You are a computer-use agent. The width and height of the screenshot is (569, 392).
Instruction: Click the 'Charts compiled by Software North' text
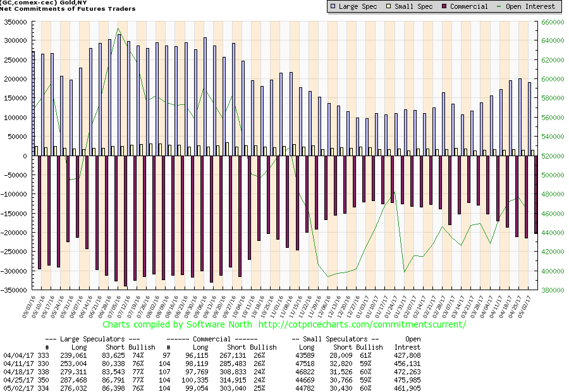point(178,324)
